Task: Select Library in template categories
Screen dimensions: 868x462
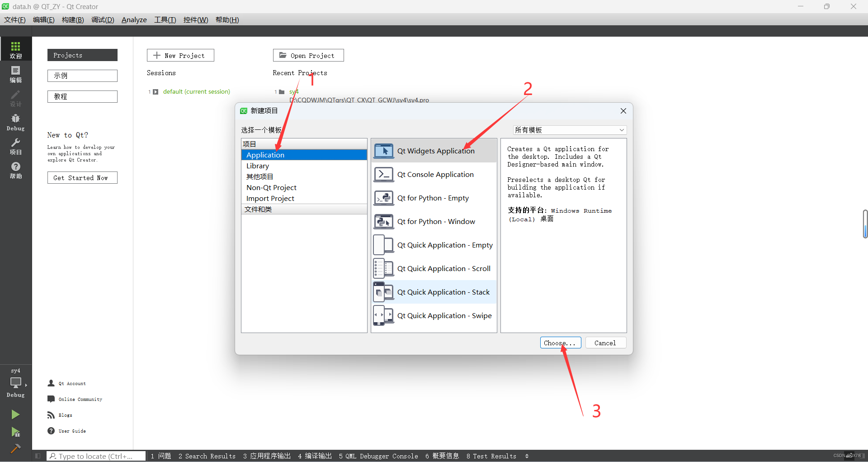Action: point(304,166)
